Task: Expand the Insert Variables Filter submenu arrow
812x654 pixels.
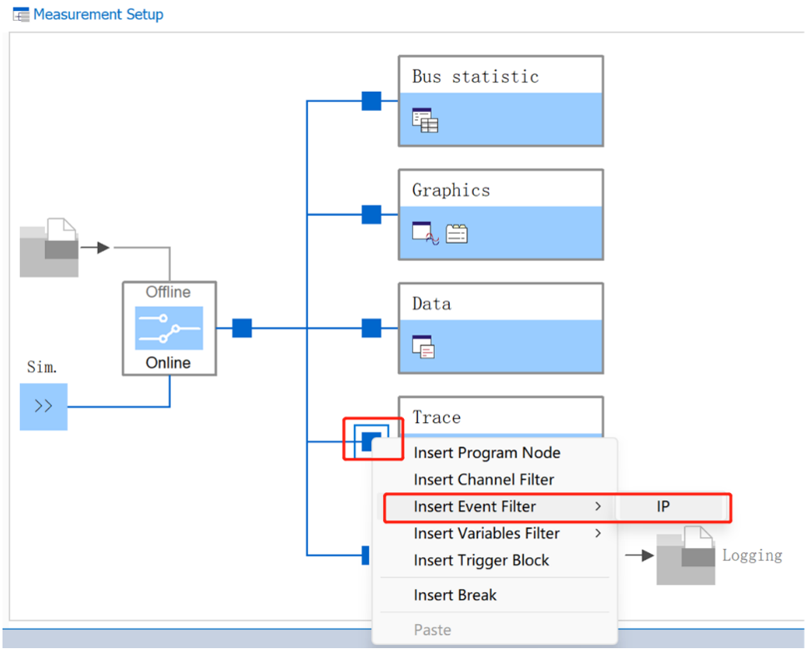Action: click(x=598, y=533)
